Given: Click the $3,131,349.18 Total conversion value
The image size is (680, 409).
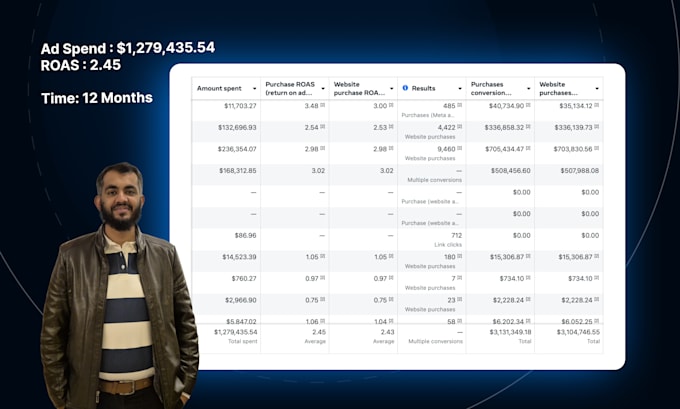Looking at the screenshot, I should pyautogui.click(x=510, y=332).
